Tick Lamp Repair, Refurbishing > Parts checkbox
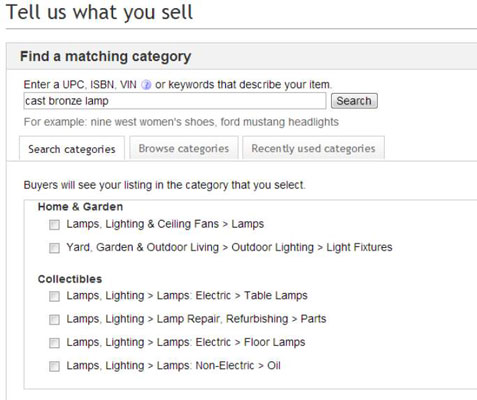Image resolution: width=477 pixels, height=400 pixels. click(x=54, y=320)
